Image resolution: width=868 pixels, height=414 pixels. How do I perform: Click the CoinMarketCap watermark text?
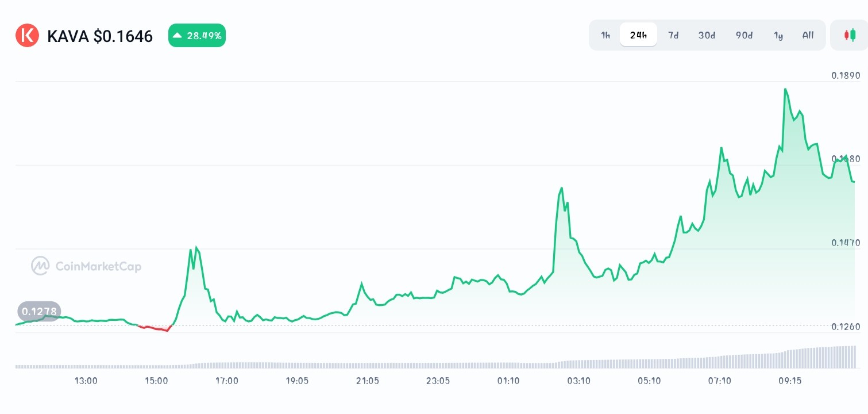coord(98,266)
